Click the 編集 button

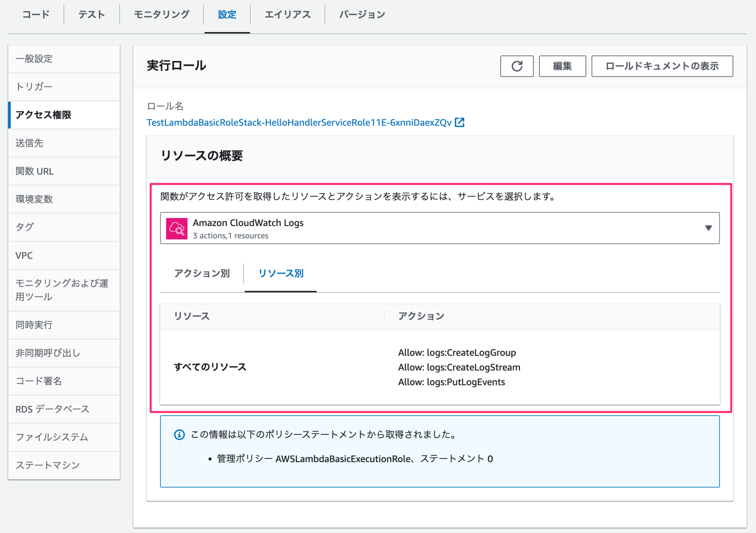pos(562,66)
